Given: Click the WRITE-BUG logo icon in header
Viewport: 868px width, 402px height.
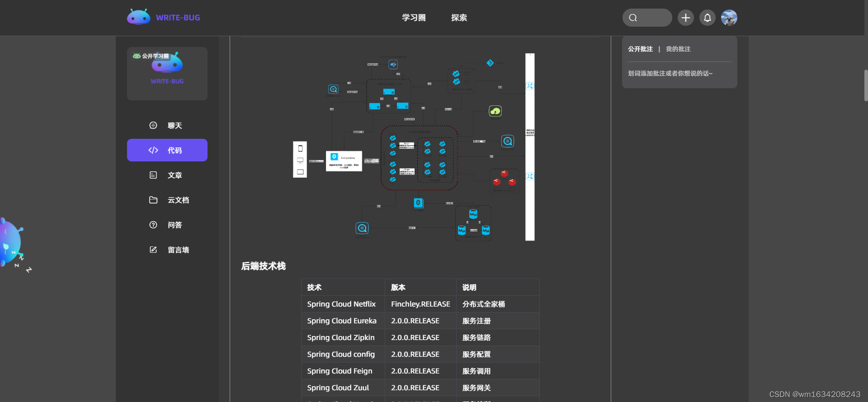Looking at the screenshot, I should pyautogui.click(x=138, y=17).
